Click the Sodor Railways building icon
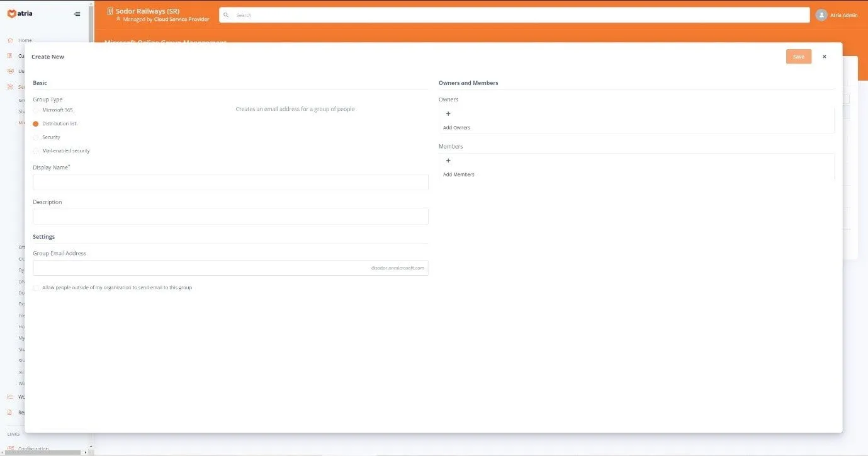 pyautogui.click(x=110, y=11)
